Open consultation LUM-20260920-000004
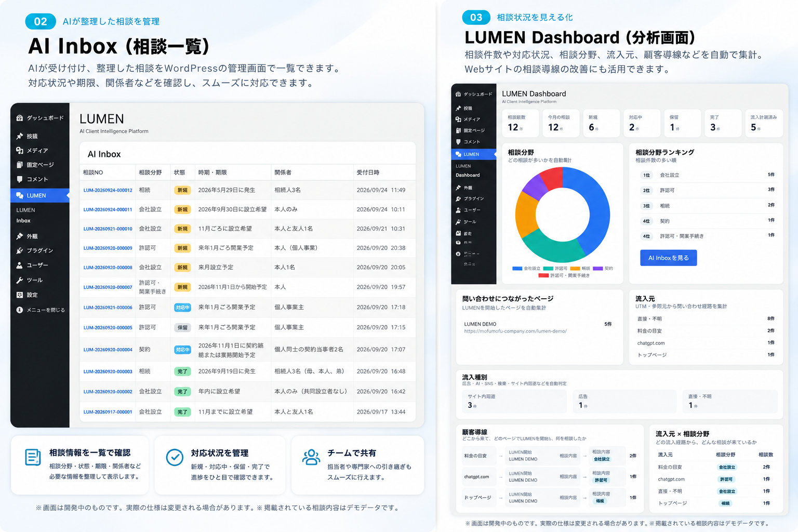Screen dimensions: 798x532 108,350
